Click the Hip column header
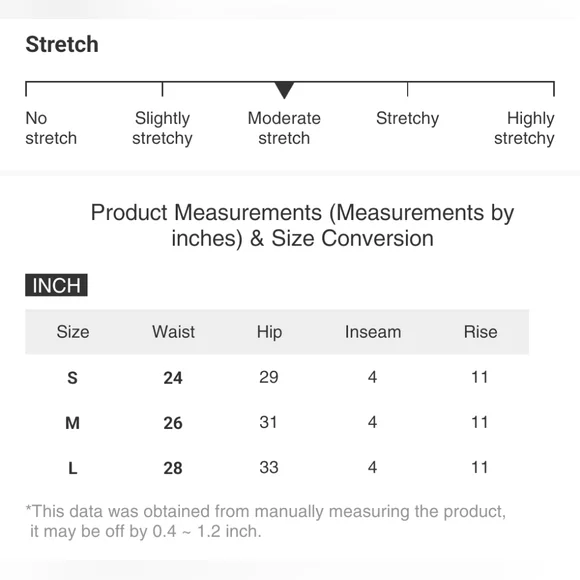The width and height of the screenshot is (580, 580). coord(269,332)
